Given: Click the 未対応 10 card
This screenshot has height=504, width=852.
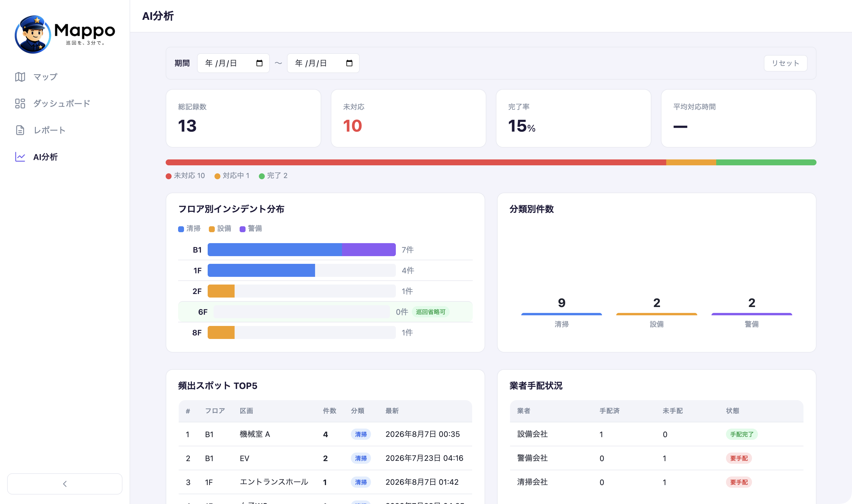Looking at the screenshot, I should (409, 119).
